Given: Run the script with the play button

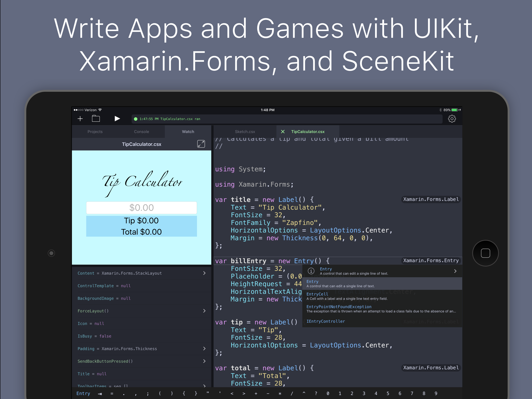Looking at the screenshot, I should click(x=117, y=119).
